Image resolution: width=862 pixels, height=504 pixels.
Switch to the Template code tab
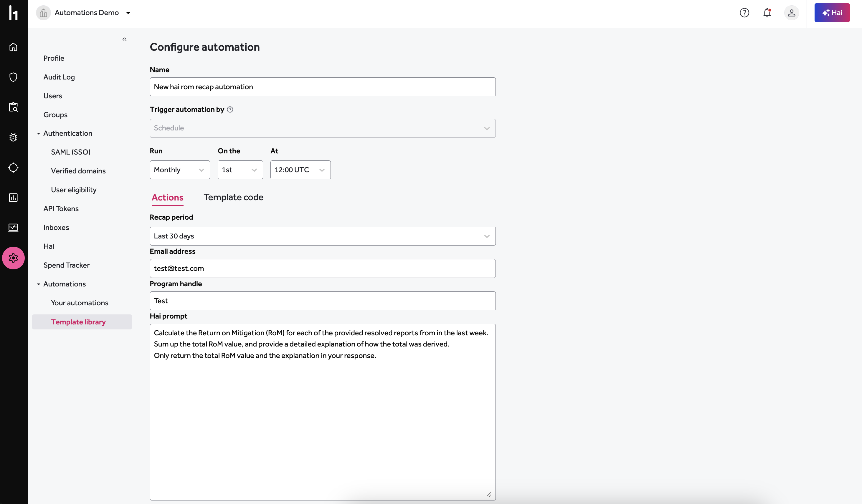pos(233,197)
